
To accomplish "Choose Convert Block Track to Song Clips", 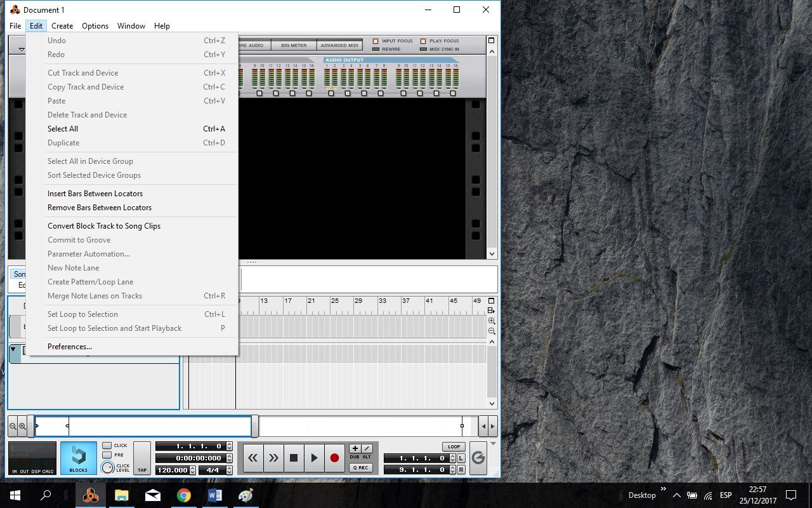I will pos(133,226).
